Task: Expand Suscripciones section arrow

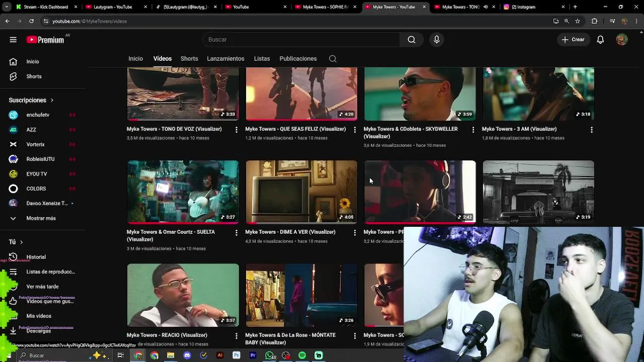Action: (x=52, y=101)
